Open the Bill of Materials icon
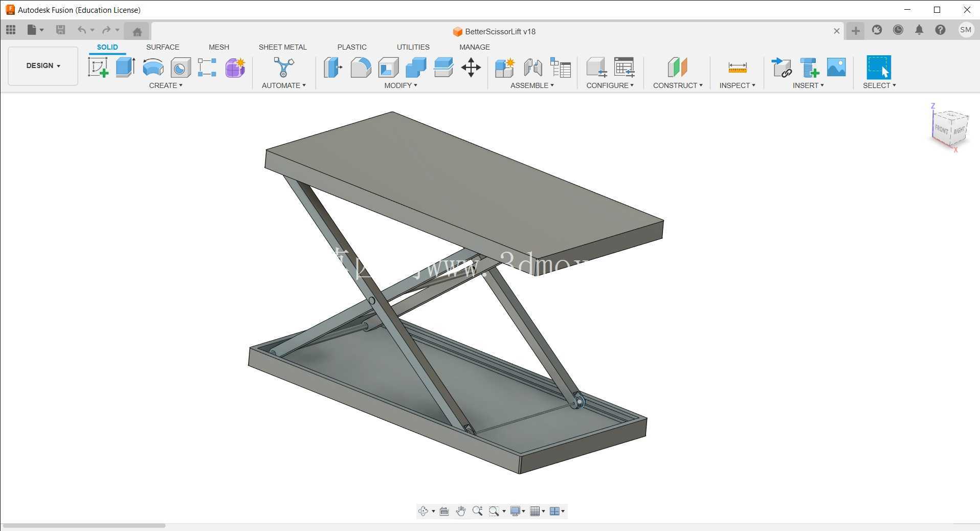The width and height of the screenshot is (980, 531). (x=560, y=67)
